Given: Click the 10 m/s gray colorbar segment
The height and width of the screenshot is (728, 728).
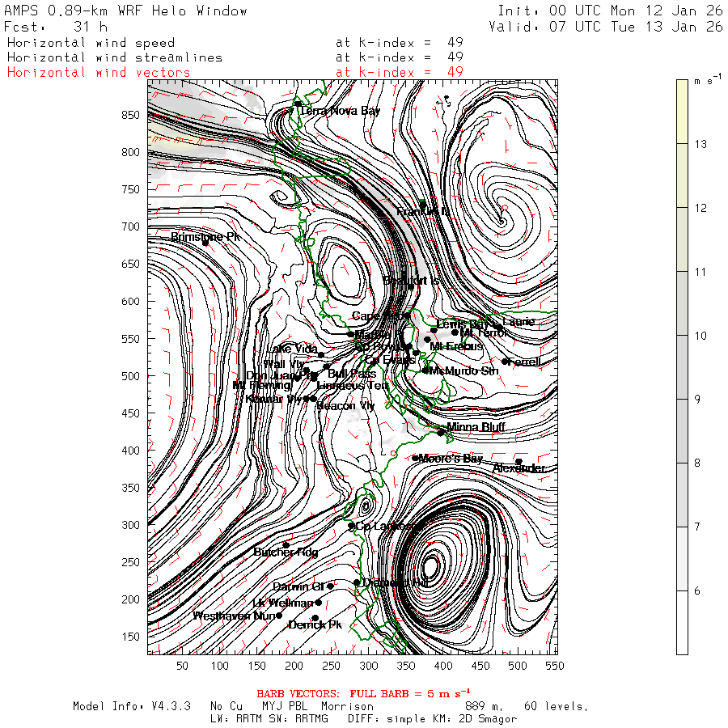Looking at the screenshot, I should click(x=682, y=303).
